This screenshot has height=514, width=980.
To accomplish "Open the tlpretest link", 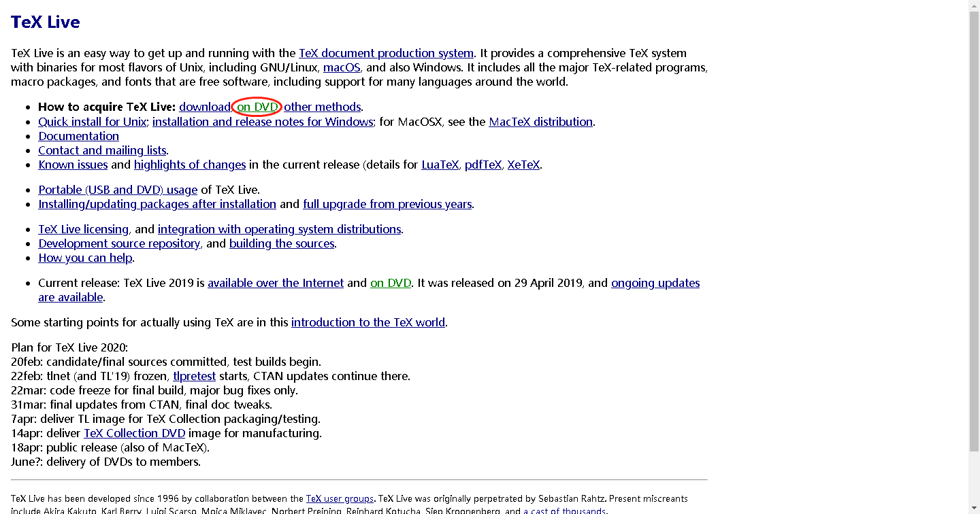I will coord(195,376).
